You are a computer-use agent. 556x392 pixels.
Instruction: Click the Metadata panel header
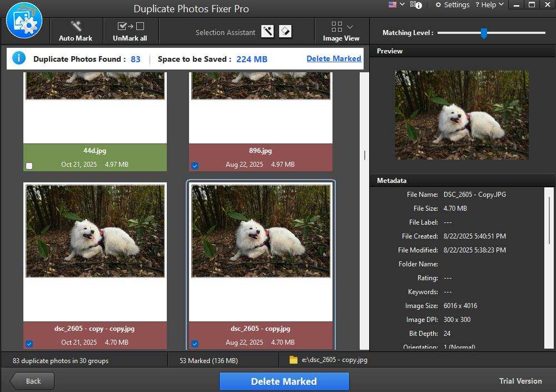coord(463,181)
